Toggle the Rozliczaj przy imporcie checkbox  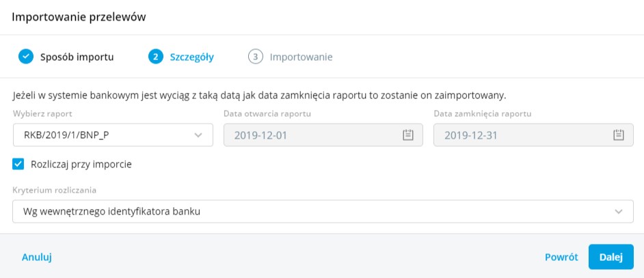(19, 164)
